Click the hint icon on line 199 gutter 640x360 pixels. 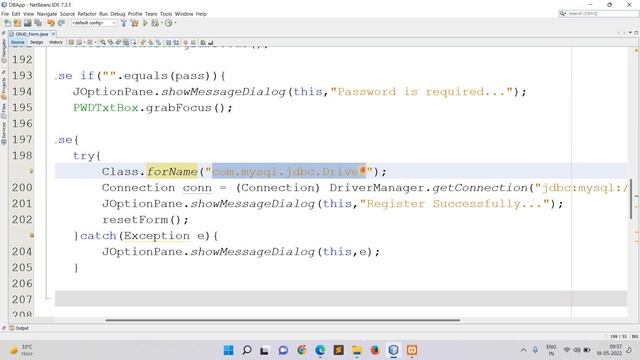click(31, 171)
